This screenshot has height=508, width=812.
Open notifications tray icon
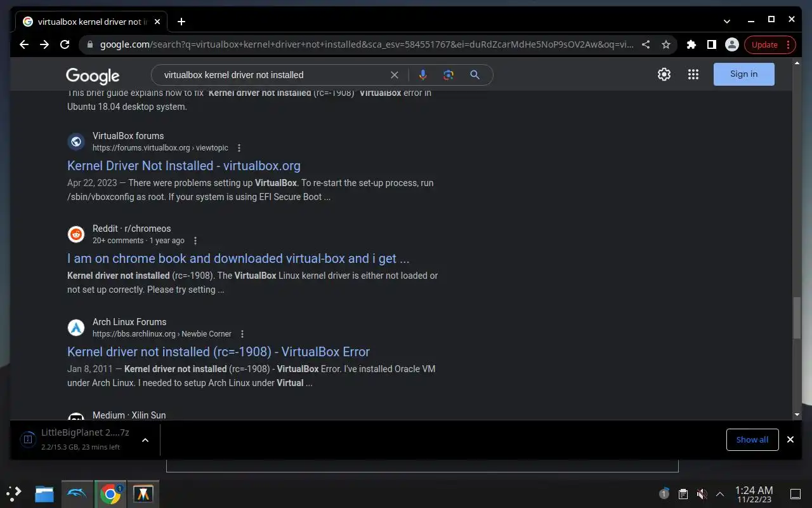coord(664,493)
